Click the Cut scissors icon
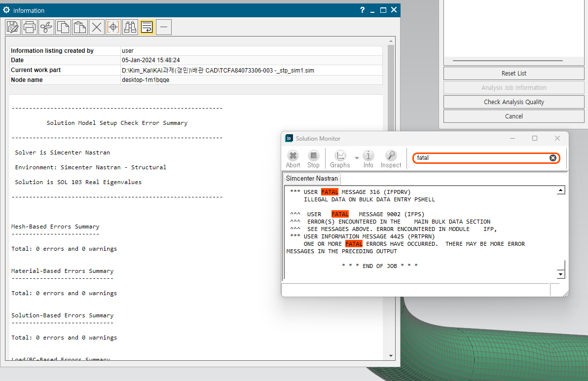This screenshot has width=588, height=381. pyautogui.click(x=46, y=27)
